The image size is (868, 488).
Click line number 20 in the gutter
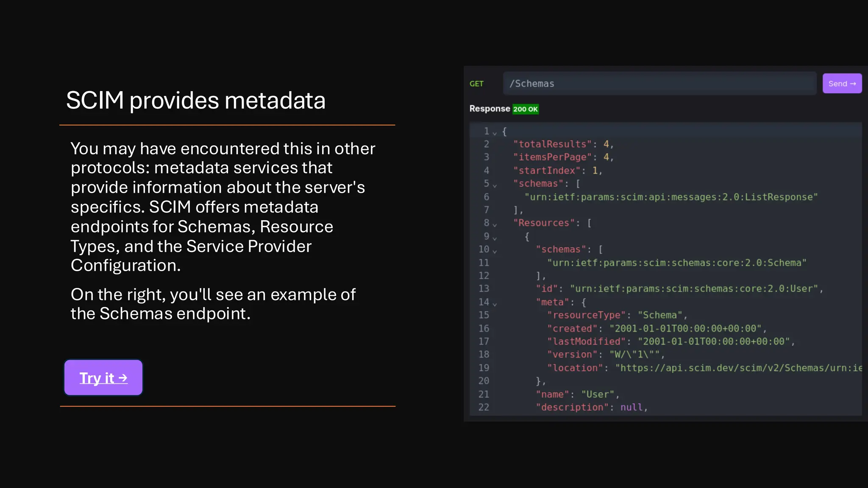click(x=484, y=381)
